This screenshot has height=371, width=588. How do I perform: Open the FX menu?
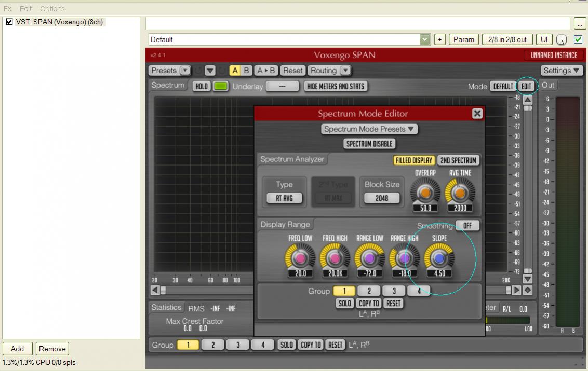point(7,9)
